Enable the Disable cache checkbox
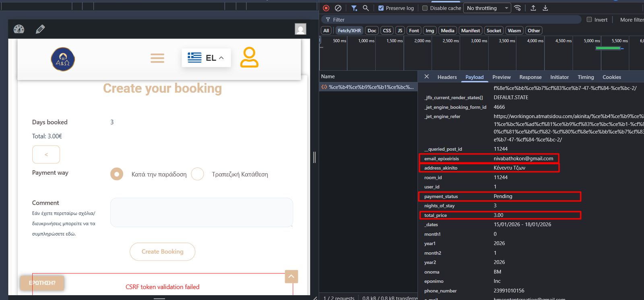The width and height of the screenshot is (644, 300). pos(425,8)
